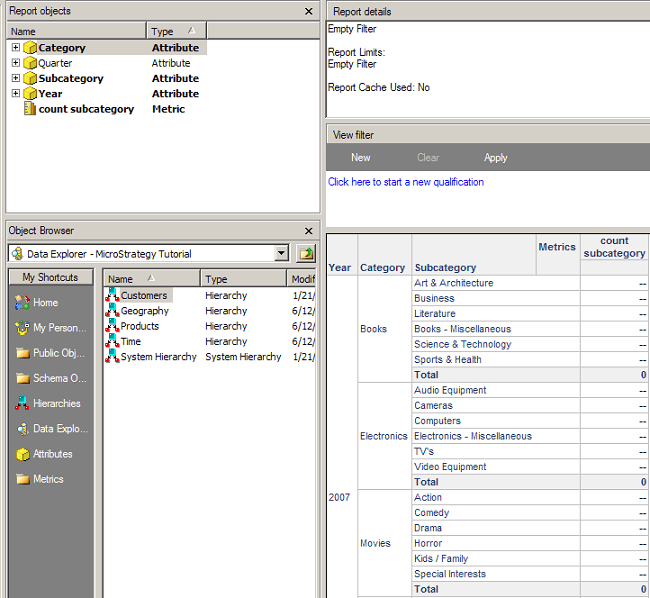The width and height of the screenshot is (650, 598).
Task: Close the Report objects panel
Action: (309, 11)
